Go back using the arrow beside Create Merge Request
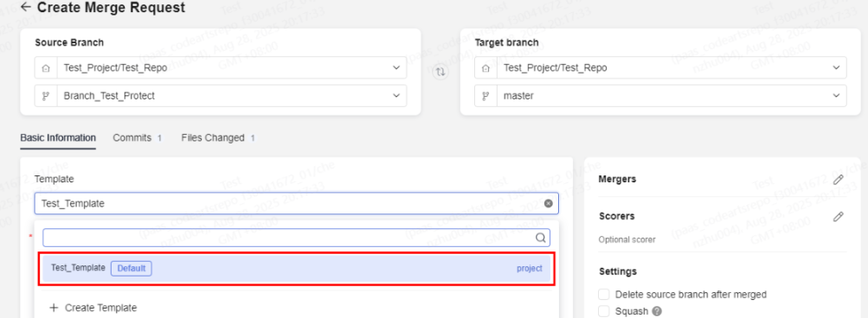 point(25,7)
